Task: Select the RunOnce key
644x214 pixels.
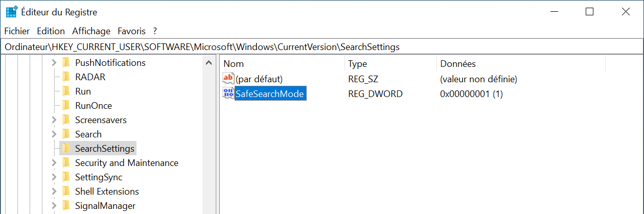Action: click(94, 106)
